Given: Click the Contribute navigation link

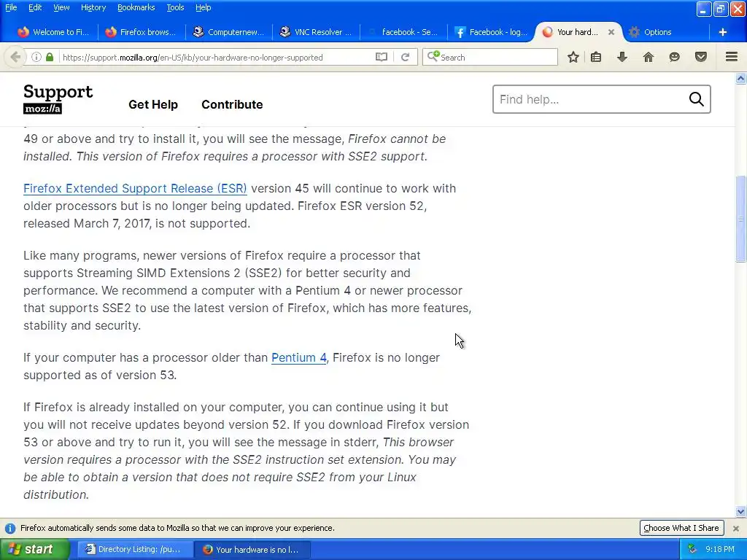Looking at the screenshot, I should point(232,104).
